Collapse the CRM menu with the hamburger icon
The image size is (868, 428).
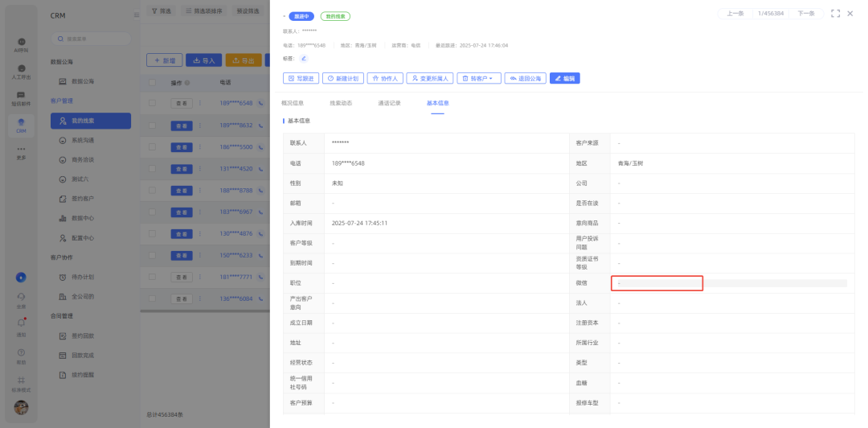(x=136, y=15)
